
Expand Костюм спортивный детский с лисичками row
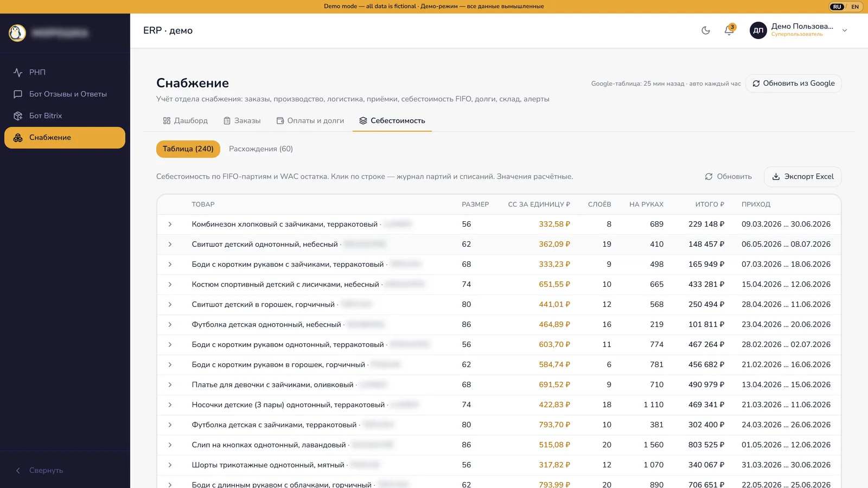click(x=170, y=284)
